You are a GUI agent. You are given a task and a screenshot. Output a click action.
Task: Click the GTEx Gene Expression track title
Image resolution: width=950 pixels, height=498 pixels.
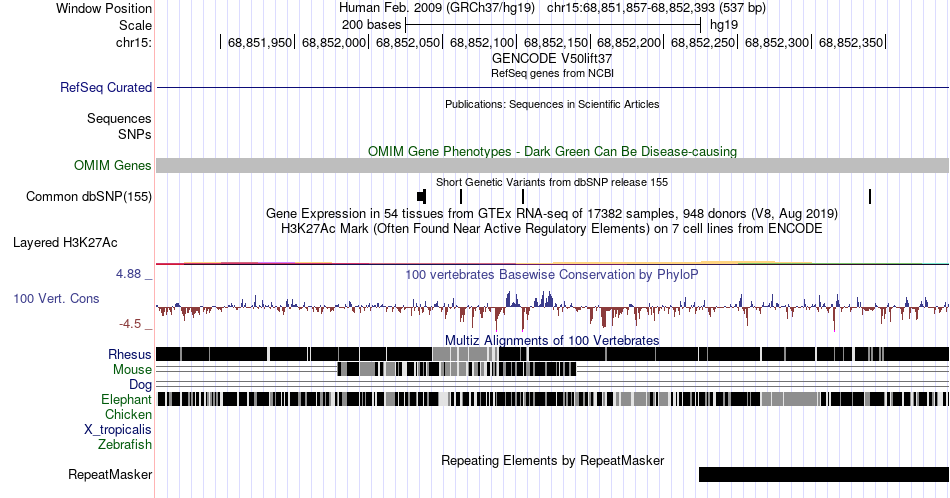coord(552,213)
